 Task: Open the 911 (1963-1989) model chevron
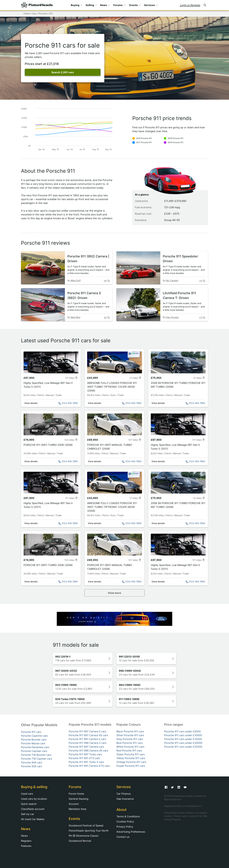pyautogui.click(x=173, y=701)
